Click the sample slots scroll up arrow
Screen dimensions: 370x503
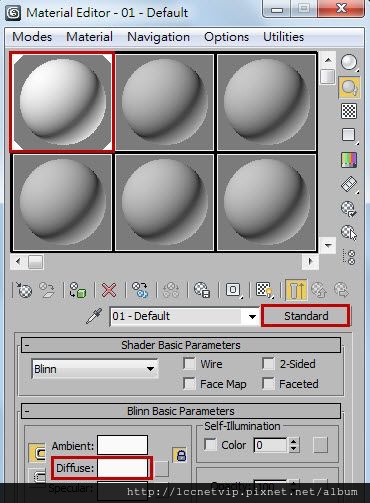(328, 60)
